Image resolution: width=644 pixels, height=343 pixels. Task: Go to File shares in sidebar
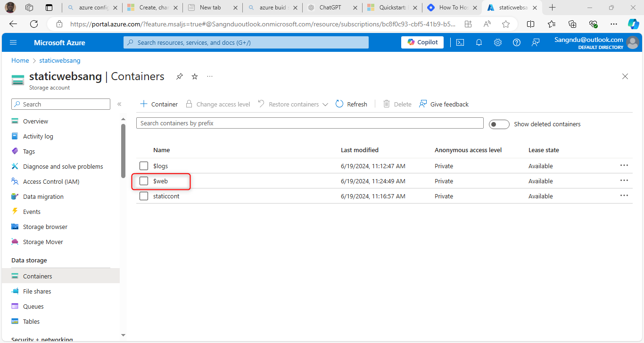(37, 291)
